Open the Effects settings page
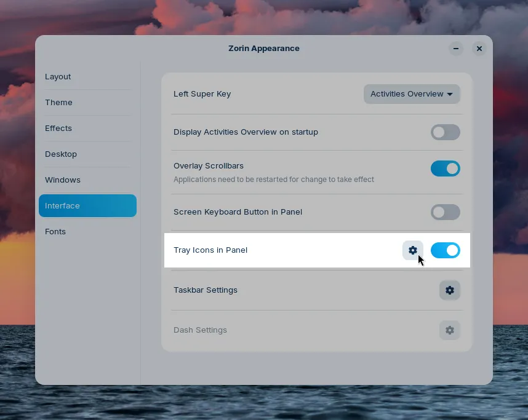The image size is (528, 420). click(58, 128)
